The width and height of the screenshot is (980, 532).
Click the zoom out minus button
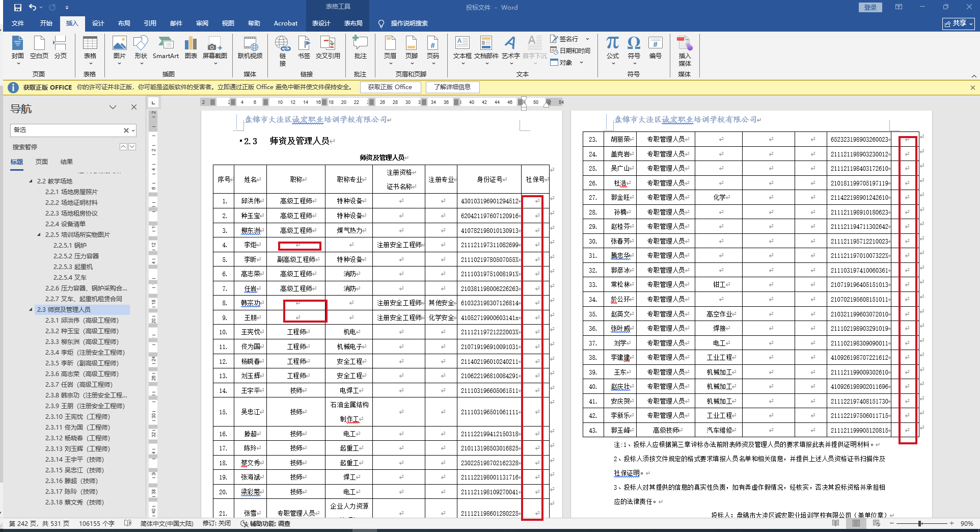[x=892, y=523]
